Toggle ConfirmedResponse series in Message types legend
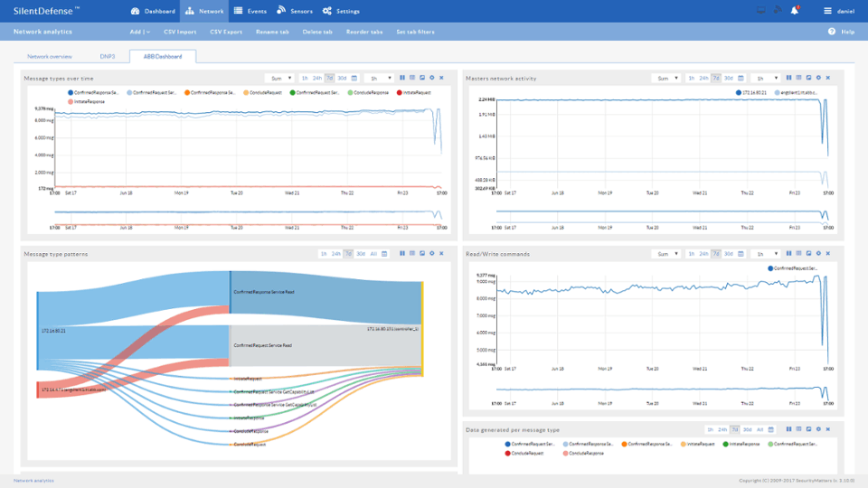Viewport: 868px width, 488px height. click(94, 92)
